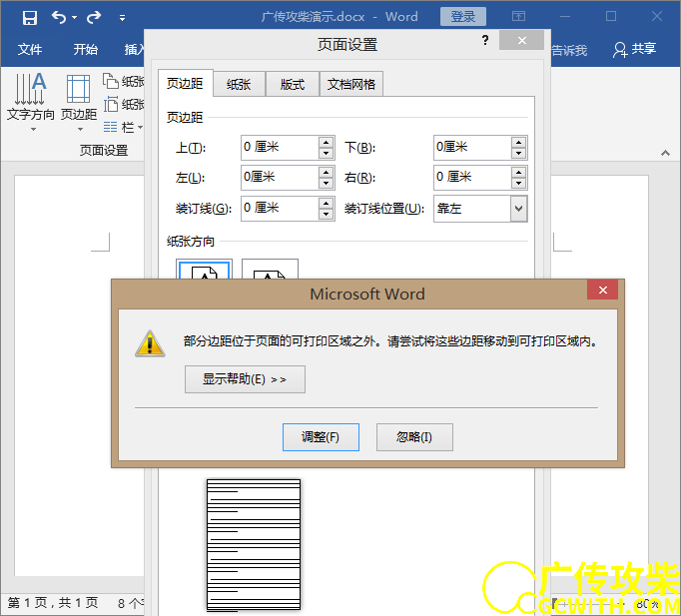Click the 告诉我 search box
The image size is (681, 616).
569,50
